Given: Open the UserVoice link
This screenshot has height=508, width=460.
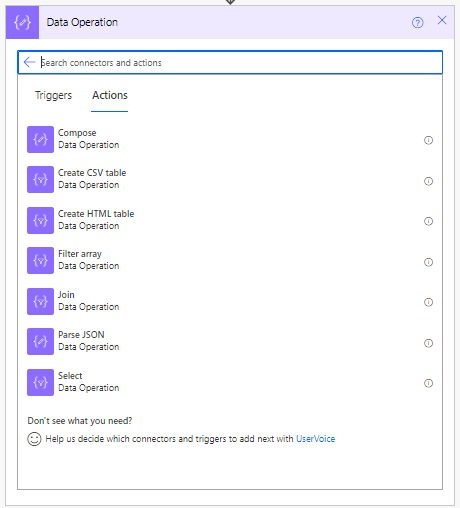Looking at the screenshot, I should click(316, 439).
